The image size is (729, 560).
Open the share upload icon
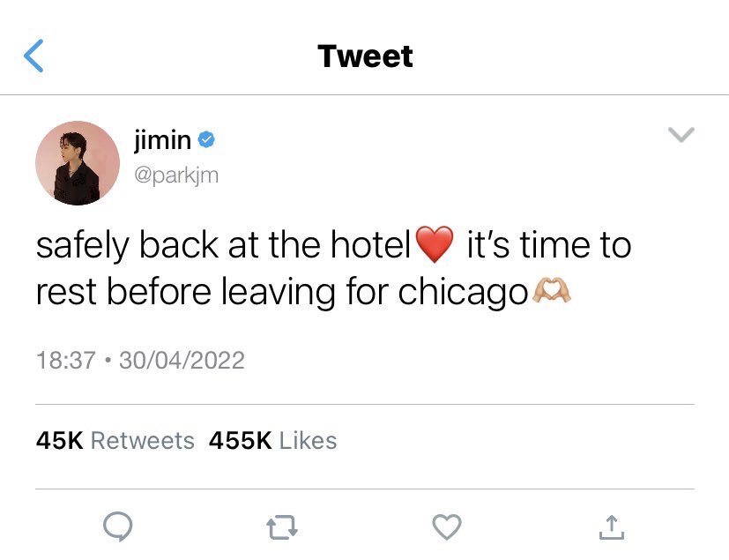612,527
